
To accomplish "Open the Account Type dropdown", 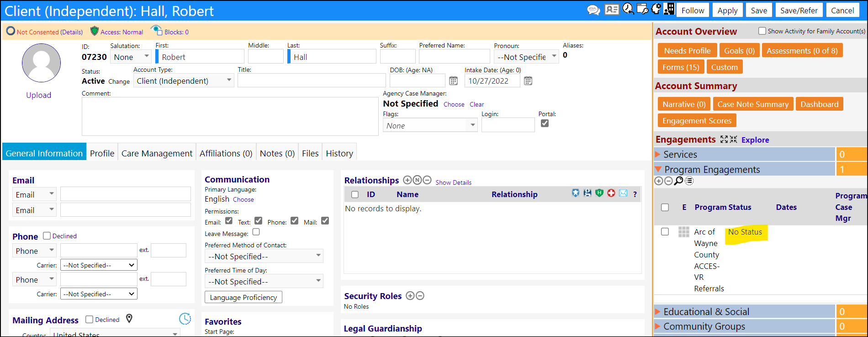I will pos(184,81).
